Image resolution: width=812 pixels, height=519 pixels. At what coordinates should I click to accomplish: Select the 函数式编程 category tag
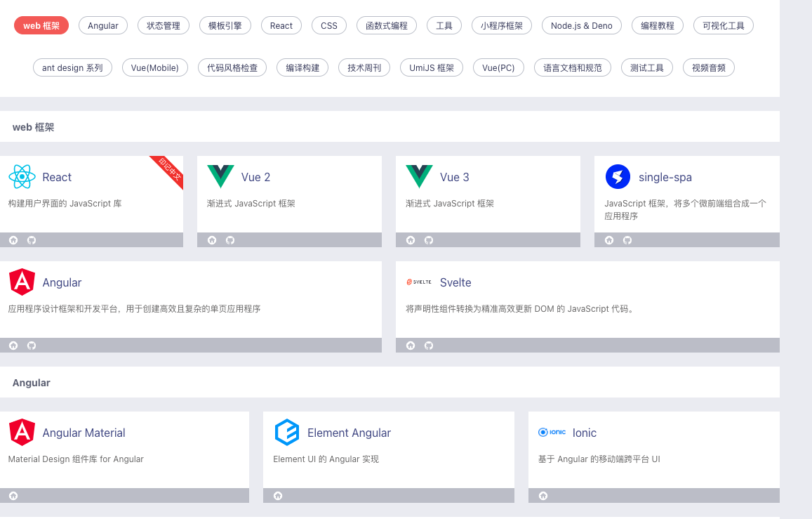(387, 25)
